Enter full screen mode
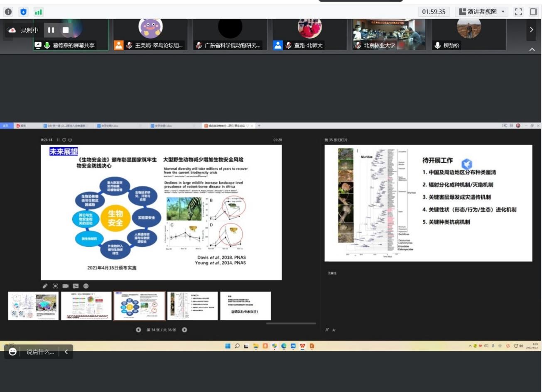Viewport: 542px width, 392px height. click(518, 12)
